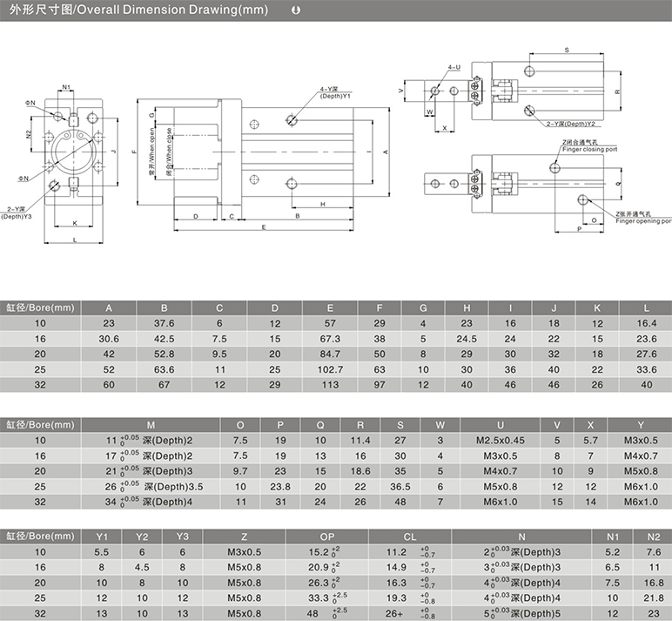The width and height of the screenshot is (672, 621).
Task: Click the '2-Y深(Depth)Y2' callout label
Action: tap(570, 124)
